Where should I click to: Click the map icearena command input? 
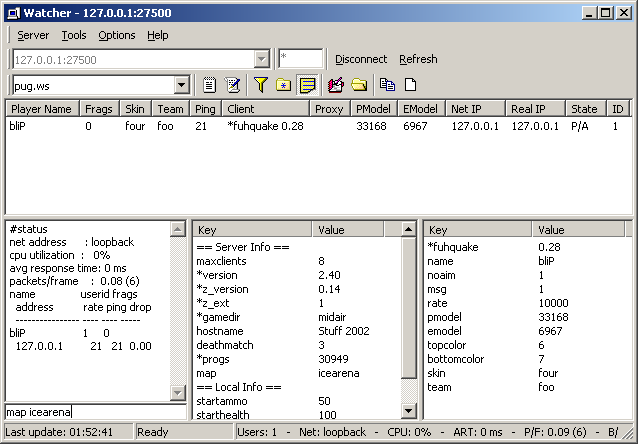click(x=96, y=412)
